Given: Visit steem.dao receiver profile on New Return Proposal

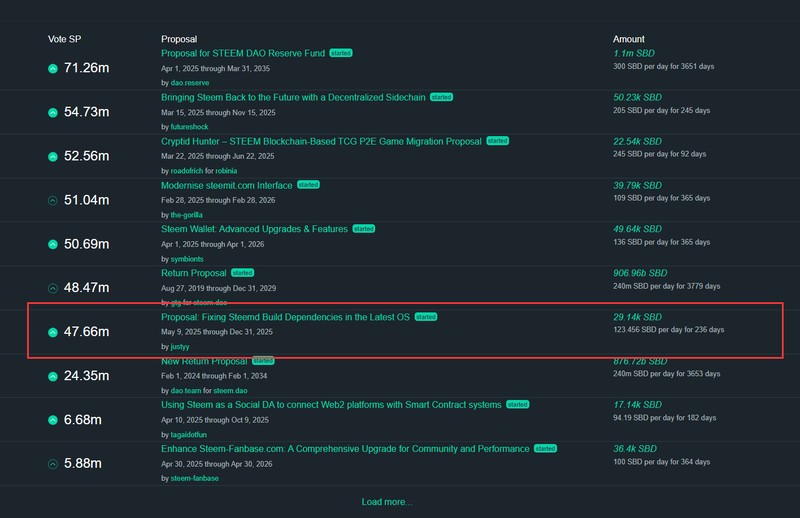Looking at the screenshot, I should pyautogui.click(x=230, y=390).
